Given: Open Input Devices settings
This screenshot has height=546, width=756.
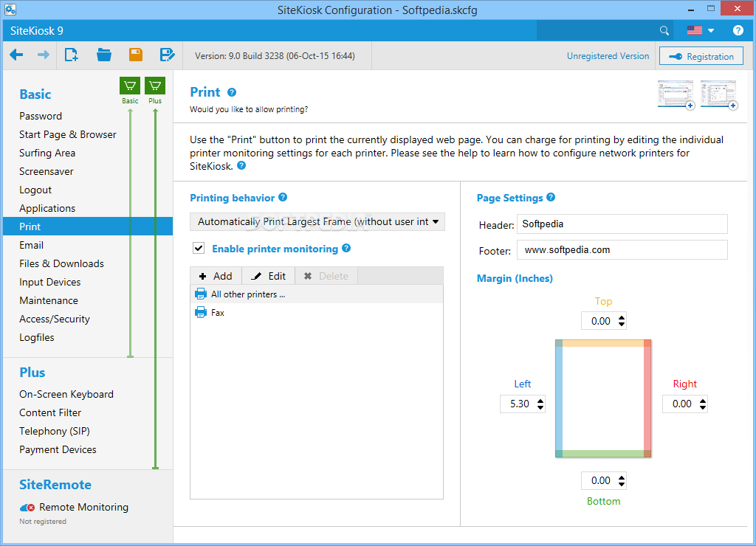Looking at the screenshot, I should click(50, 282).
